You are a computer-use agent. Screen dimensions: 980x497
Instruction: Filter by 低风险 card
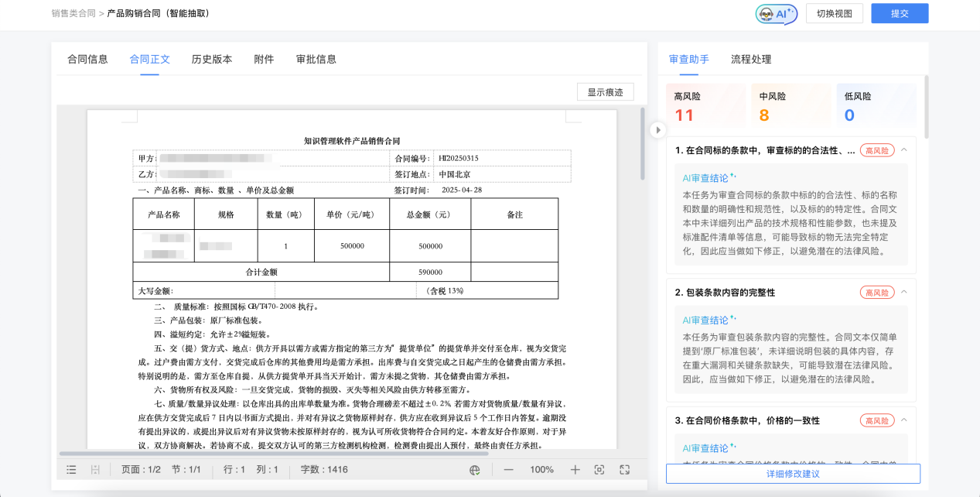[x=876, y=105]
